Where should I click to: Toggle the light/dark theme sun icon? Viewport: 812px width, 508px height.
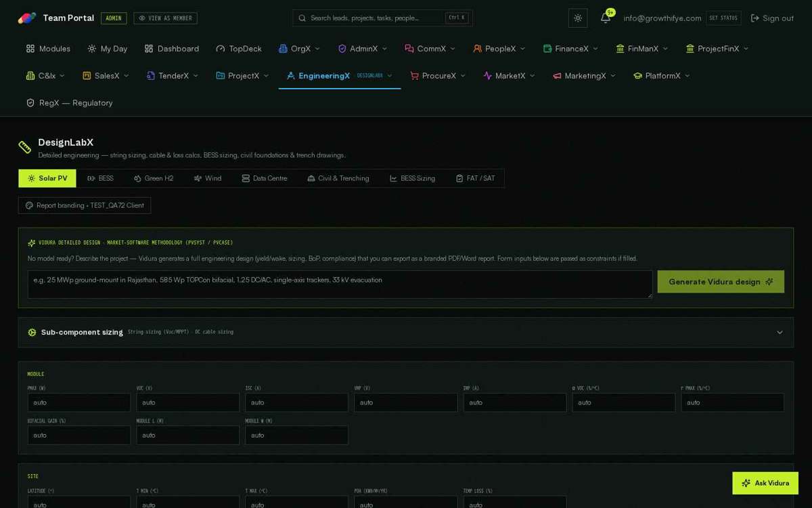[x=578, y=18]
